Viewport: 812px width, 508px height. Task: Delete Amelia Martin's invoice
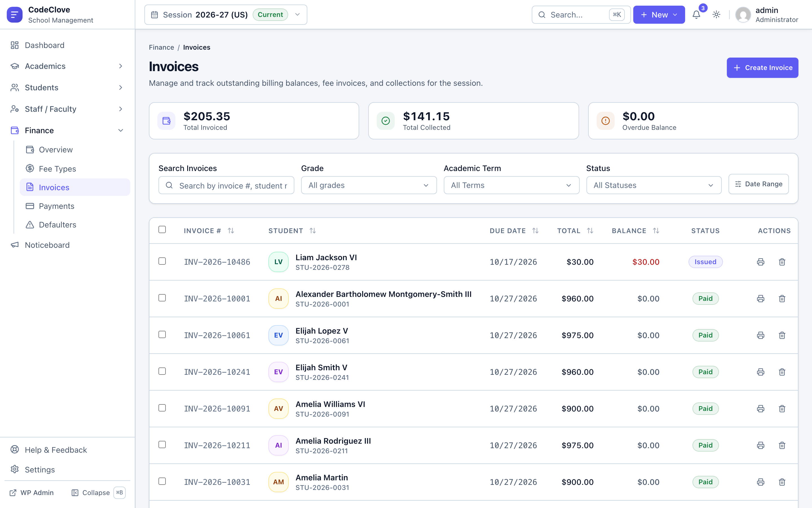pyautogui.click(x=782, y=481)
